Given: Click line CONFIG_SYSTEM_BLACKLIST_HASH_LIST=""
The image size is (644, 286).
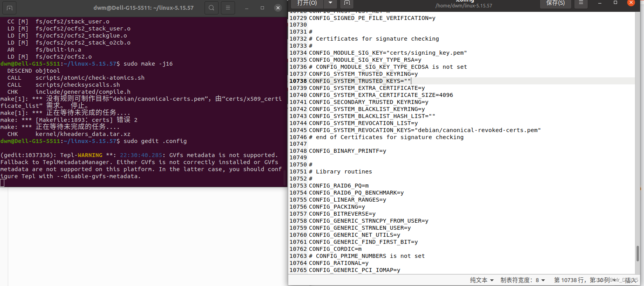Looking at the screenshot, I should pyautogui.click(x=372, y=116).
